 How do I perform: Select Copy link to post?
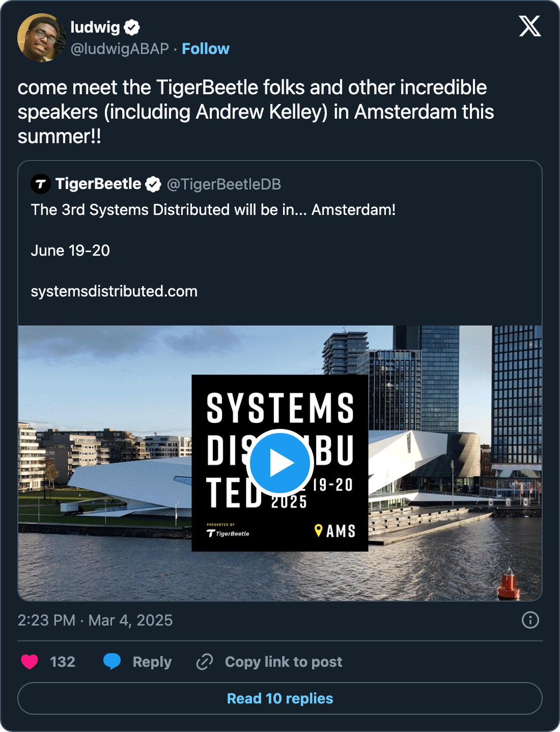(284, 662)
